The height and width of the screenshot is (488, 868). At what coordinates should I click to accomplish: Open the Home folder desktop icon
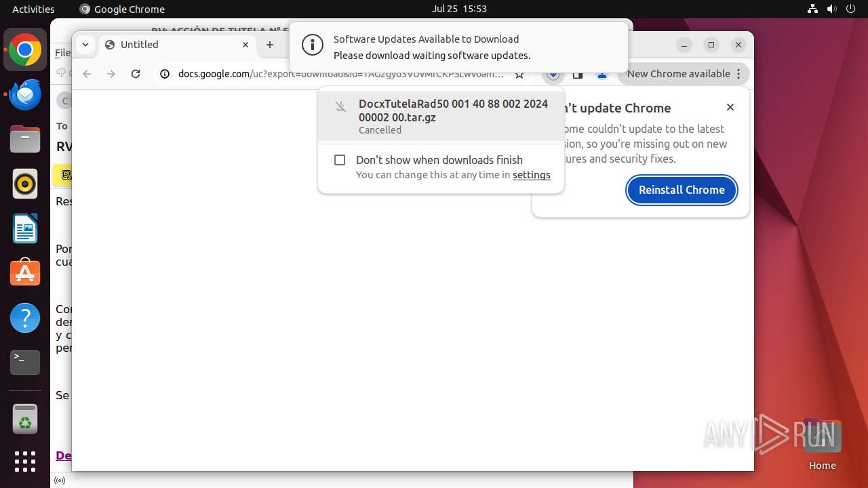click(x=822, y=445)
